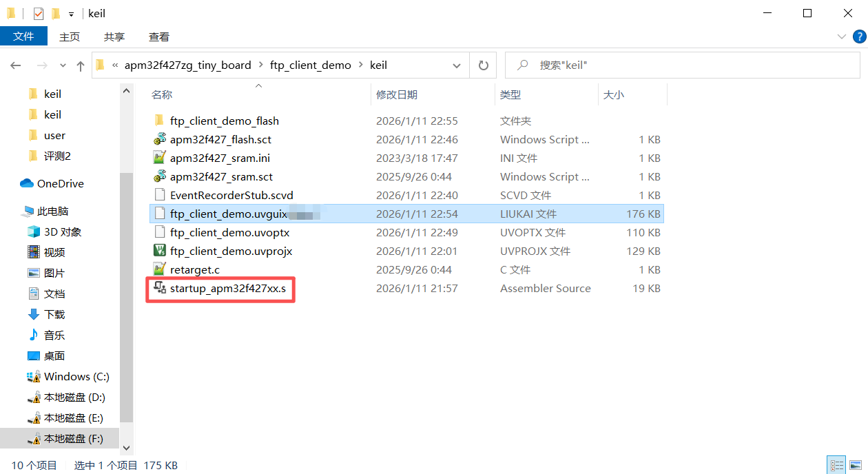The image size is (868, 474).
Task: Click the apm32f427_flash.sct script icon
Action: (x=159, y=139)
